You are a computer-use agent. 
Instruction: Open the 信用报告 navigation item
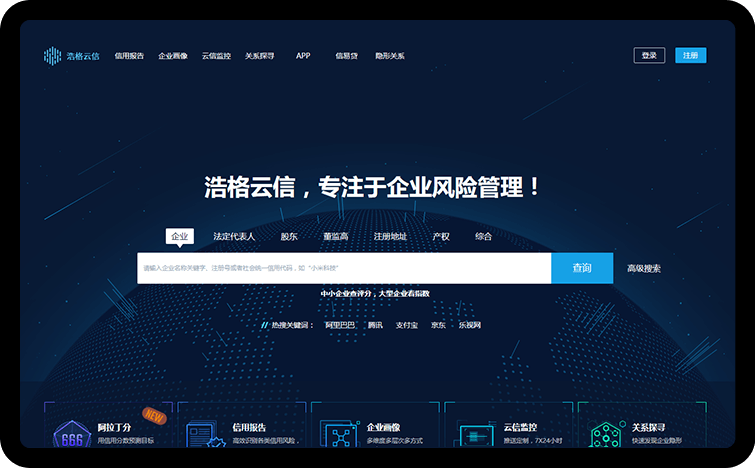(x=129, y=56)
